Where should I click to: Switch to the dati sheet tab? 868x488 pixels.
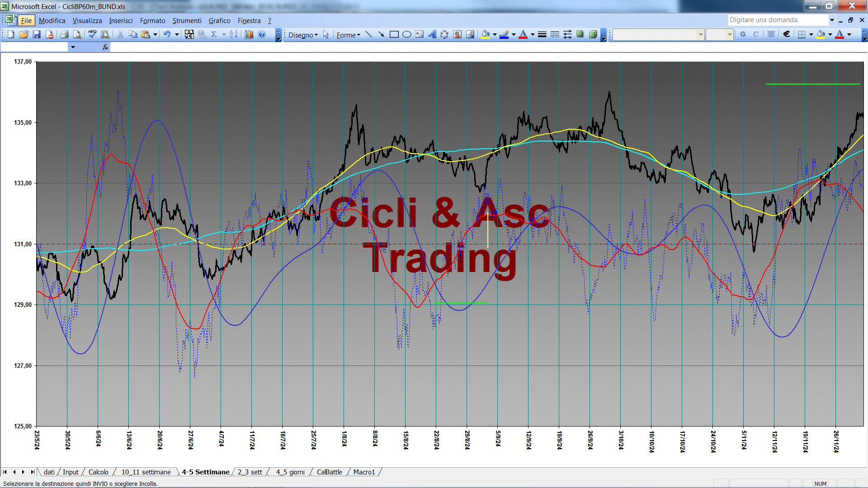(x=49, y=472)
